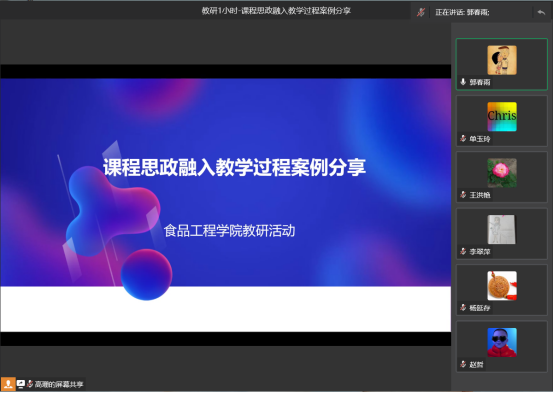The image size is (553, 393).
Task: Click the muted mic icon beside 单玉玲
Action: coord(463,139)
